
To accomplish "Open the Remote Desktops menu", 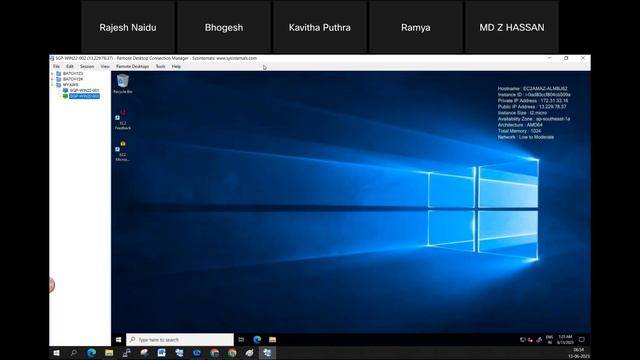I will 132,66.
